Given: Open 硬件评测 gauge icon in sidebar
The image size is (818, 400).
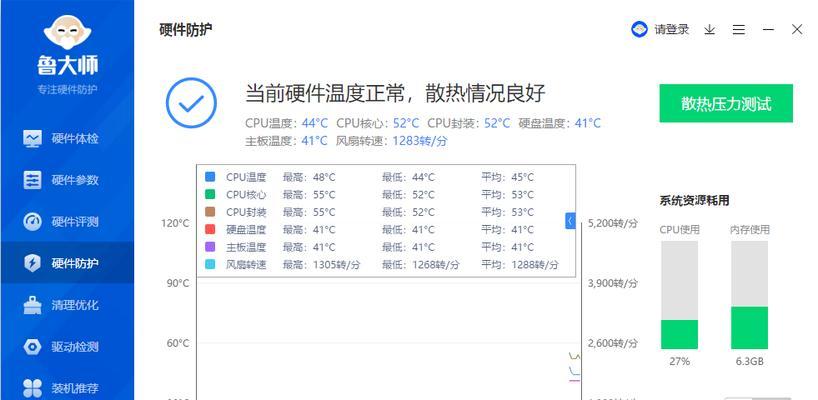Looking at the screenshot, I should [32, 222].
